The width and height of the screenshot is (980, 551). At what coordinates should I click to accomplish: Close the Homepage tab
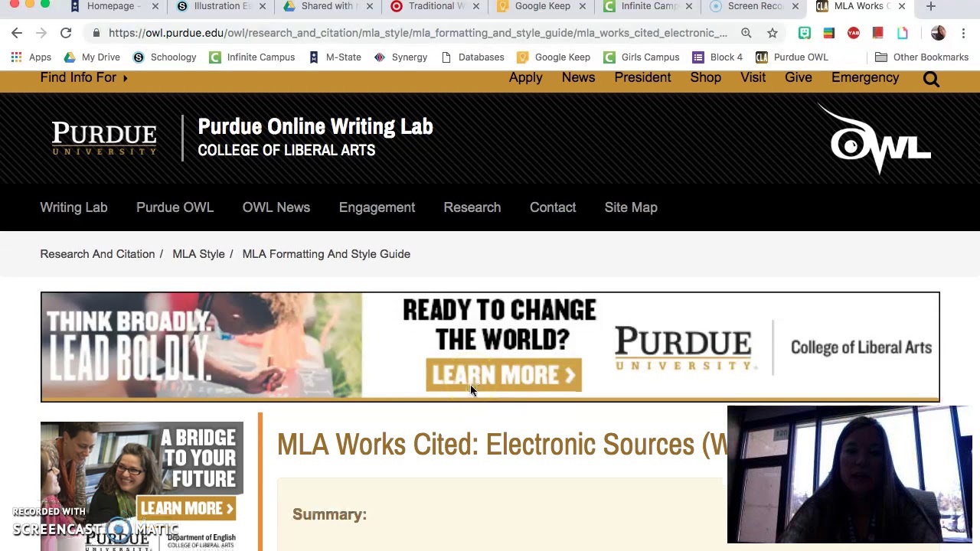pyautogui.click(x=155, y=6)
